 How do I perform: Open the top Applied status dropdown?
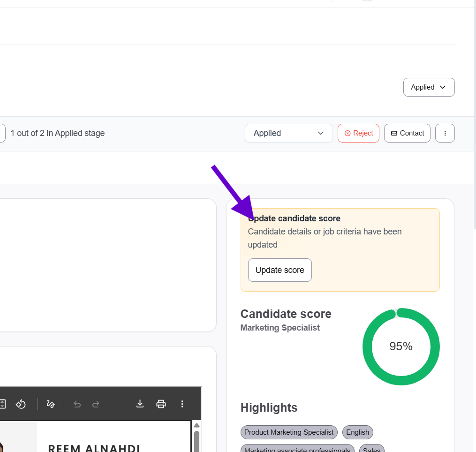pyautogui.click(x=429, y=87)
